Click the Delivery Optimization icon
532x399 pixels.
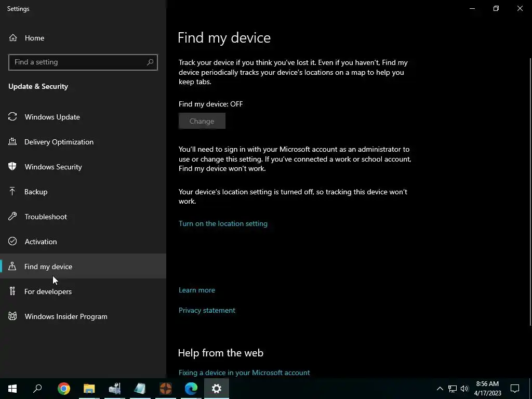12,141
